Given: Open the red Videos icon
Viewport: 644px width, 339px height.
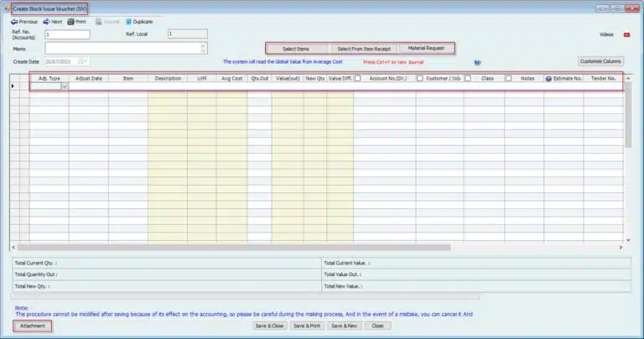Looking at the screenshot, I should pos(626,35).
